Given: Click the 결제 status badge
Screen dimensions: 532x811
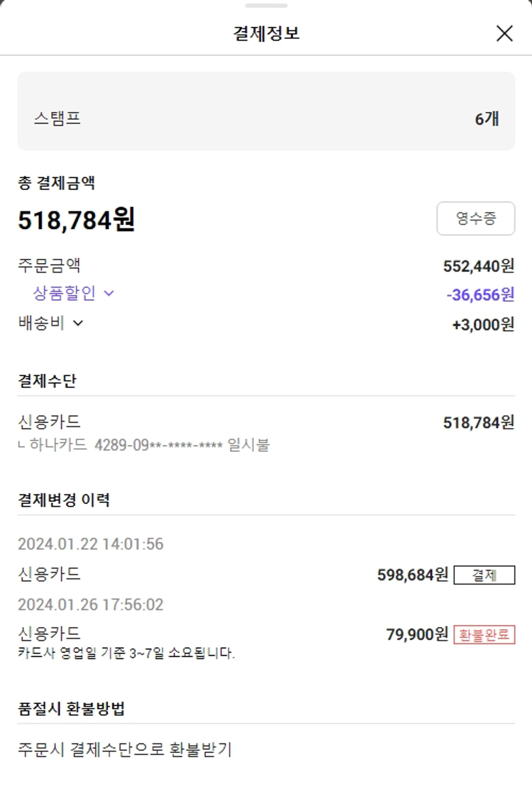Looking at the screenshot, I should click(x=484, y=575).
